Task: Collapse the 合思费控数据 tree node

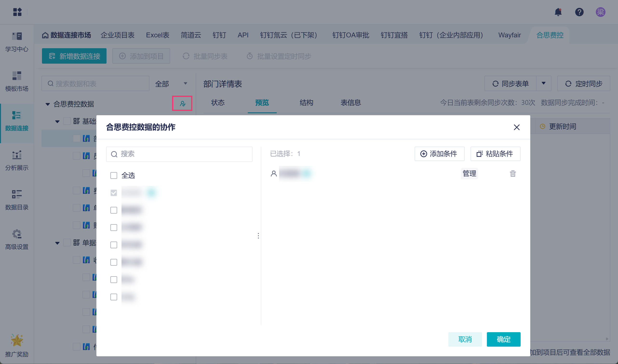Action: click(48, 104)
